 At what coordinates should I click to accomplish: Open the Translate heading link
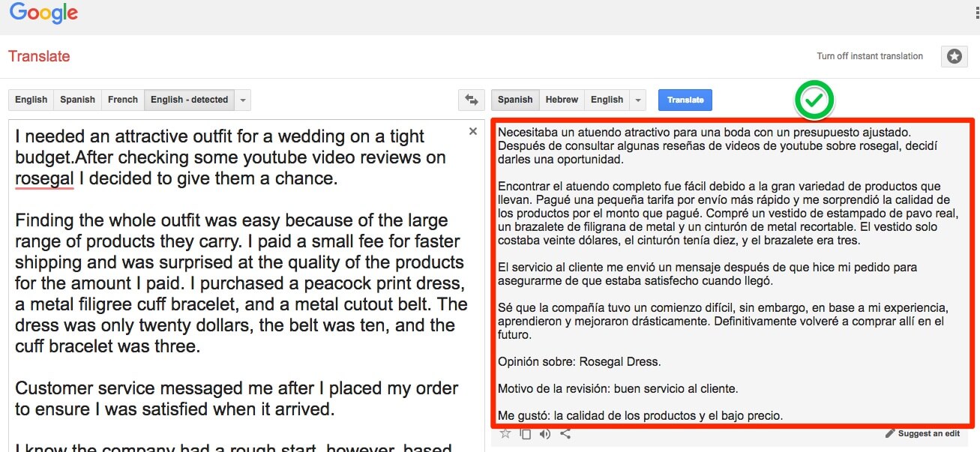[x=39, y=56]
